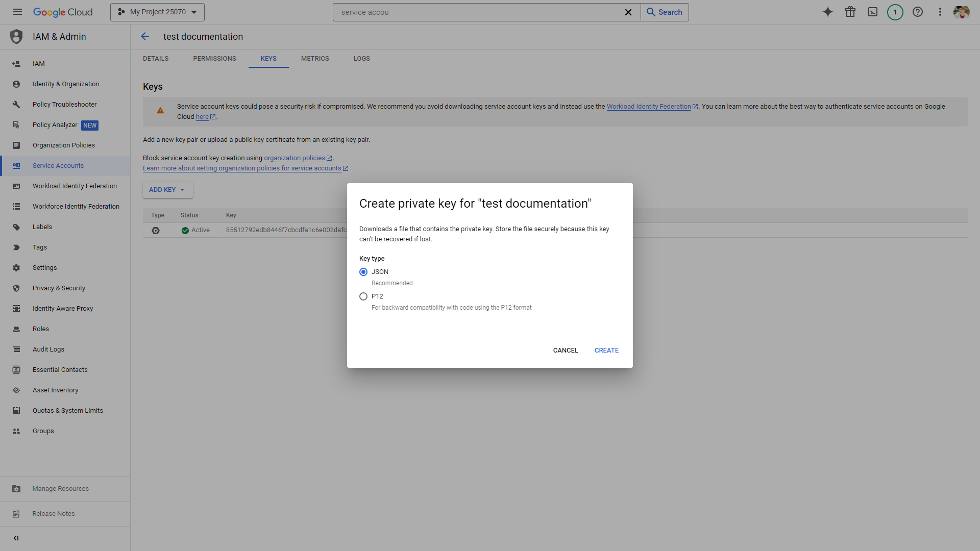Clear the search box with X icon
The width and height of the screenshot is (980, 551).
(628, 12)
